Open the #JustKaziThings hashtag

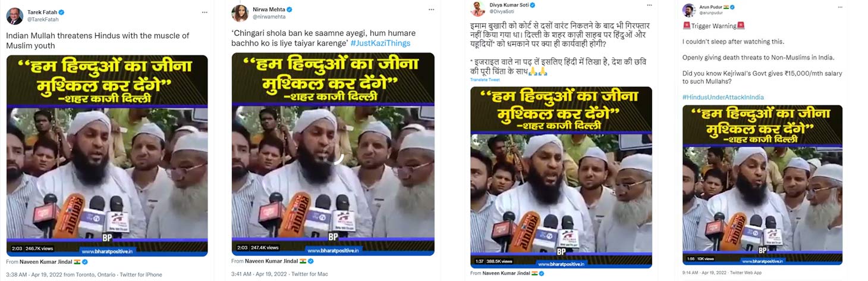click(x=380, y=43)
